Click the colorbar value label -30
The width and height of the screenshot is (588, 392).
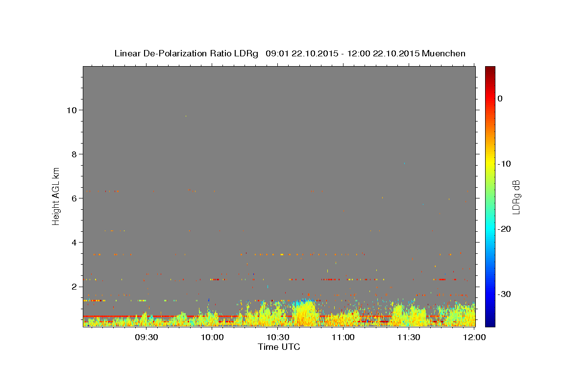(504, 294)
